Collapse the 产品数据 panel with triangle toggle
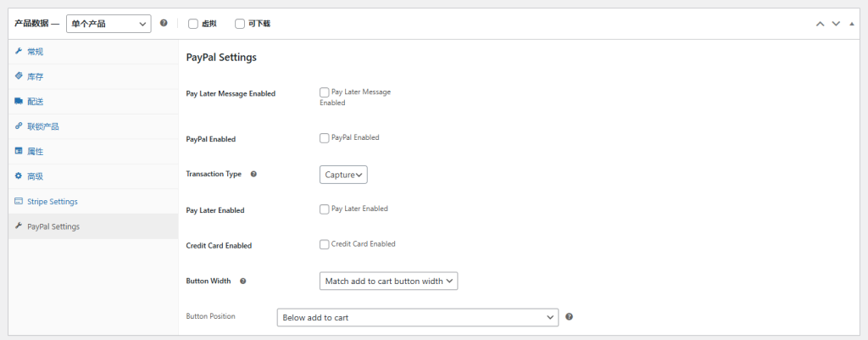Screen dimensions: 868x340 coord(852,24)
